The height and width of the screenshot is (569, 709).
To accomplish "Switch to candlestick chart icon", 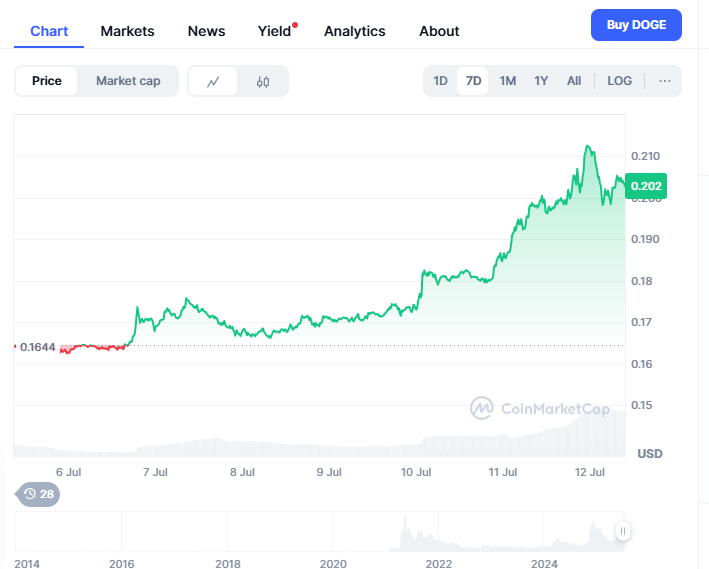I will coord(263,81).
